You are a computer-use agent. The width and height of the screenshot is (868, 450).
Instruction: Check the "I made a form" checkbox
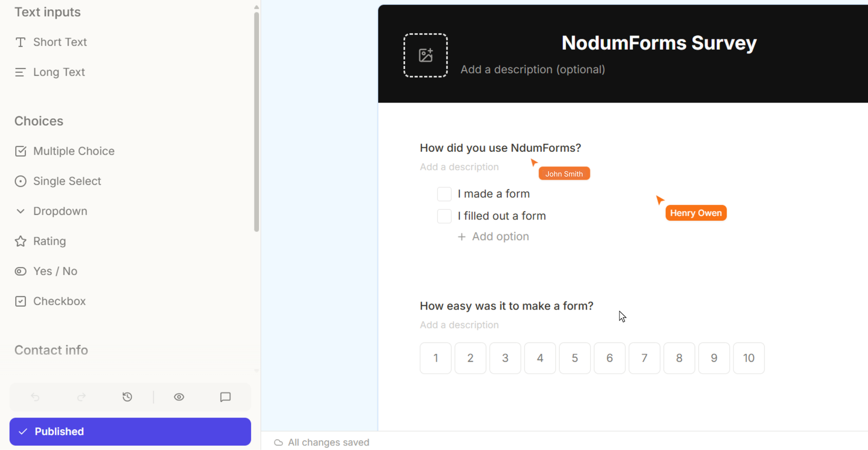(444, 194)
